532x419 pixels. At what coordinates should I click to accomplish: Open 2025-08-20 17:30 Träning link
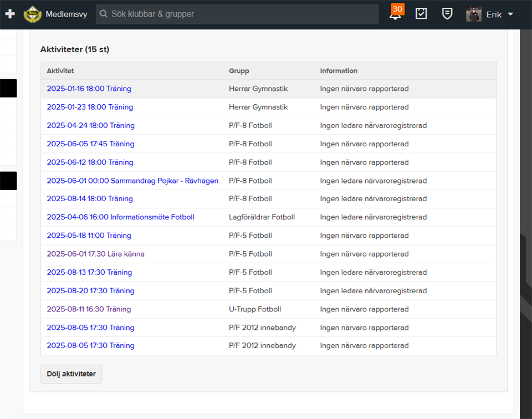pyautogui.click(x=90, y=290)
